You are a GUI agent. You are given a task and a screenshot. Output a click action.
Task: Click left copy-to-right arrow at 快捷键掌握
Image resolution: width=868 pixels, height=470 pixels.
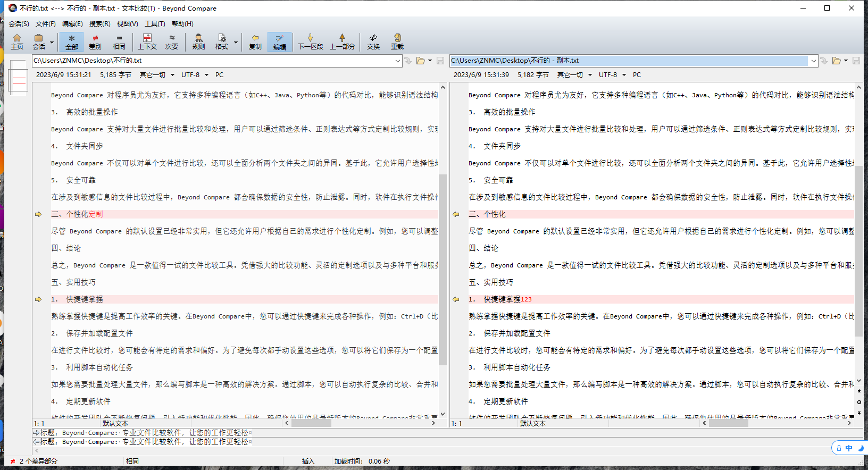tap(38, 299)
